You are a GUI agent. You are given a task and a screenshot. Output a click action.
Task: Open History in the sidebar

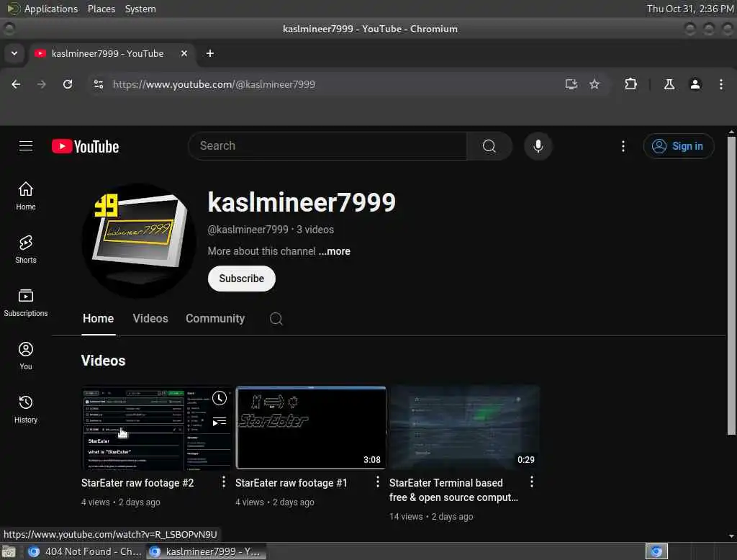pos(26,409)
